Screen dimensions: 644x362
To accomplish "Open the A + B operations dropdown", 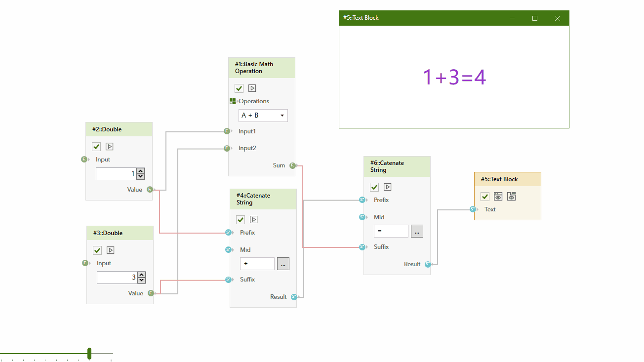I will (263, 115).
